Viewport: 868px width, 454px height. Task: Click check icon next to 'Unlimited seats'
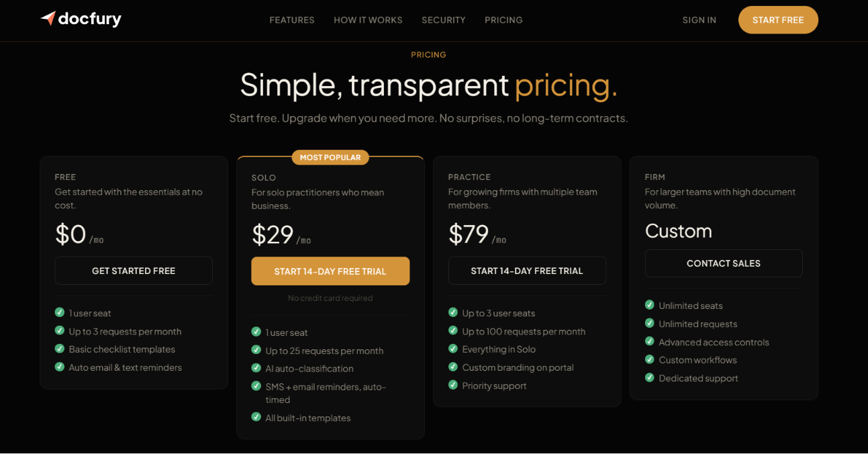(650, 305)
